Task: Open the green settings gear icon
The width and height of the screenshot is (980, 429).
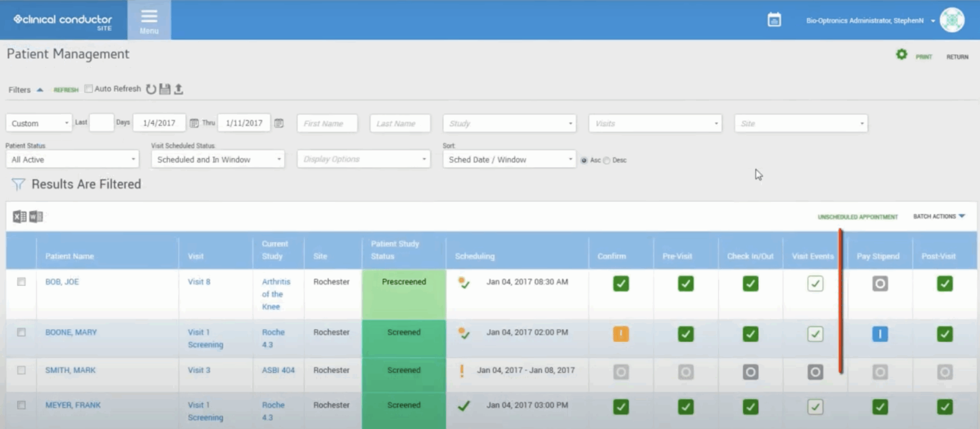Action: click(x=902, y=54)
